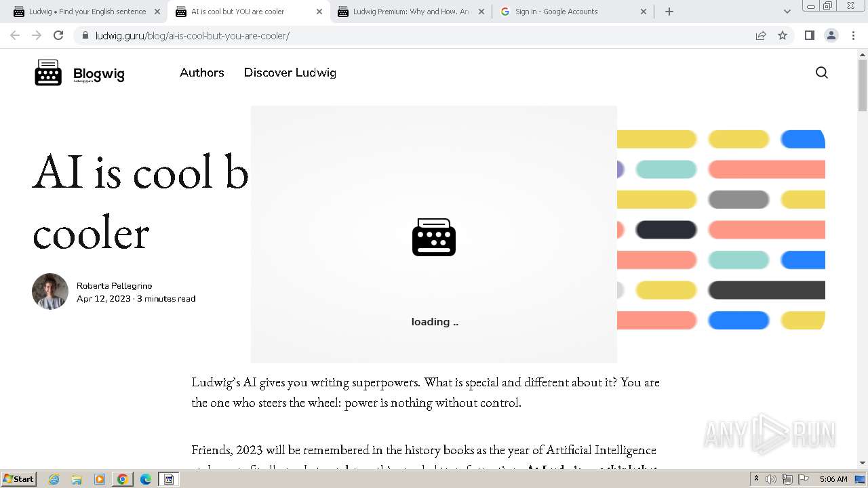Click the action center flag tray icon
The image size is (868, 488).
(x=804, y=479)
